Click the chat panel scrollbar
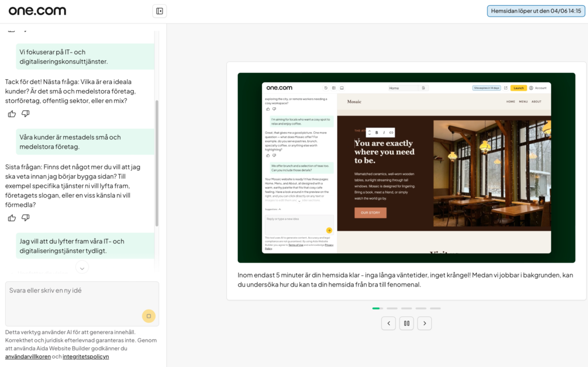588x367 pixels. tap(157, 163)
